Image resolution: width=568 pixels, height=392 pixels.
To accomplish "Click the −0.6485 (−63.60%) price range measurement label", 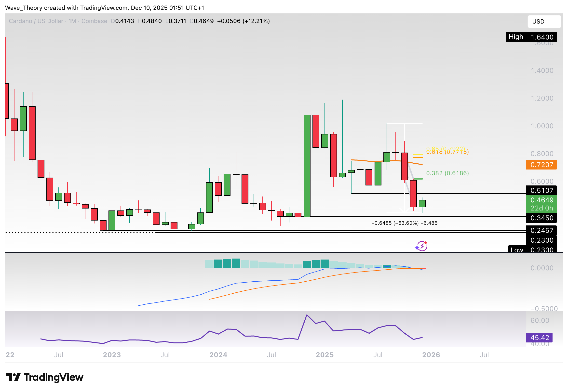I will [404, 223].
